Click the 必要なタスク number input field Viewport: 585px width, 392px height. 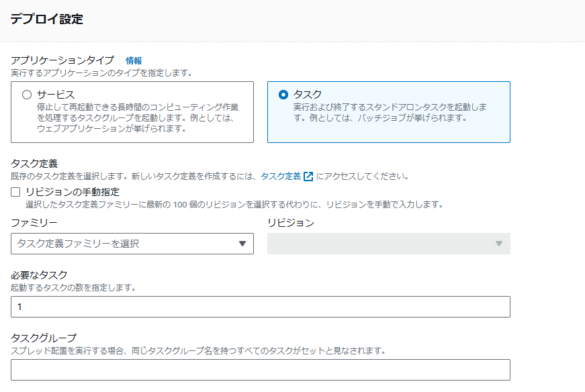261,307
